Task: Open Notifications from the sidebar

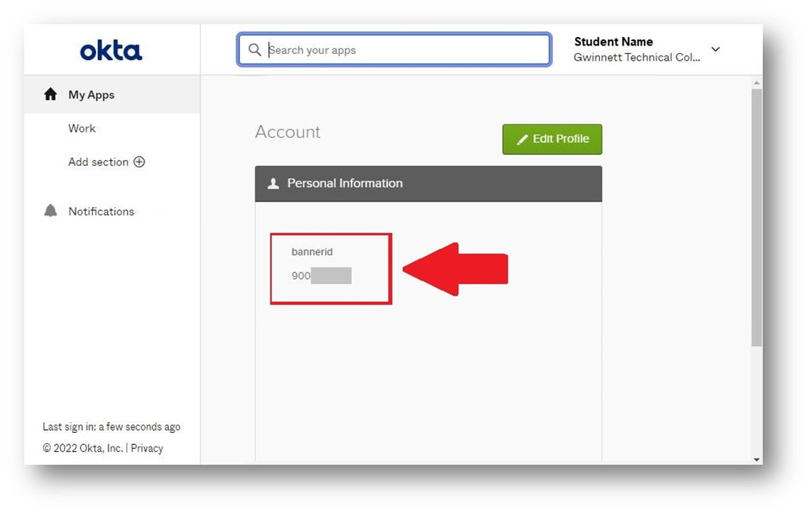Action: [x=101, y=212]
